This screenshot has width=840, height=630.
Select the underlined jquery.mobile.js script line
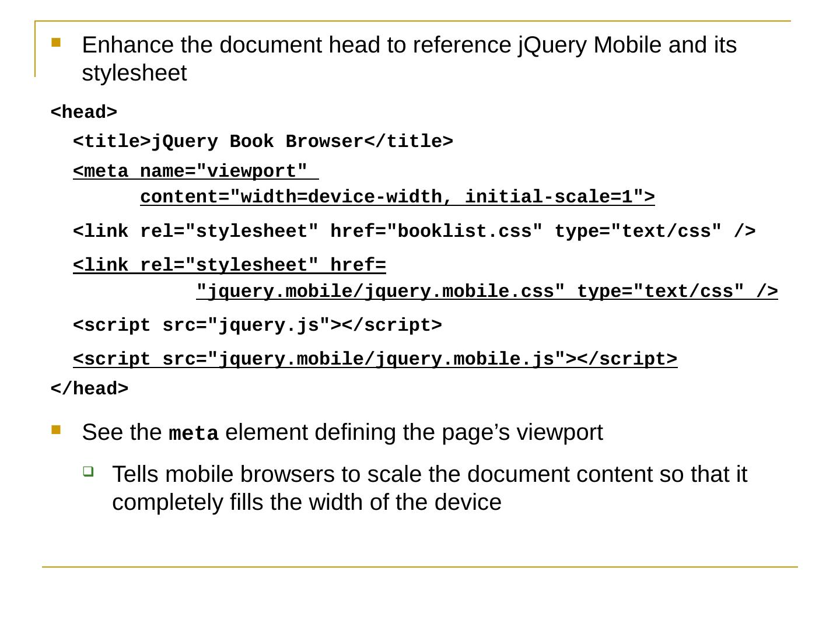point(375,359)
